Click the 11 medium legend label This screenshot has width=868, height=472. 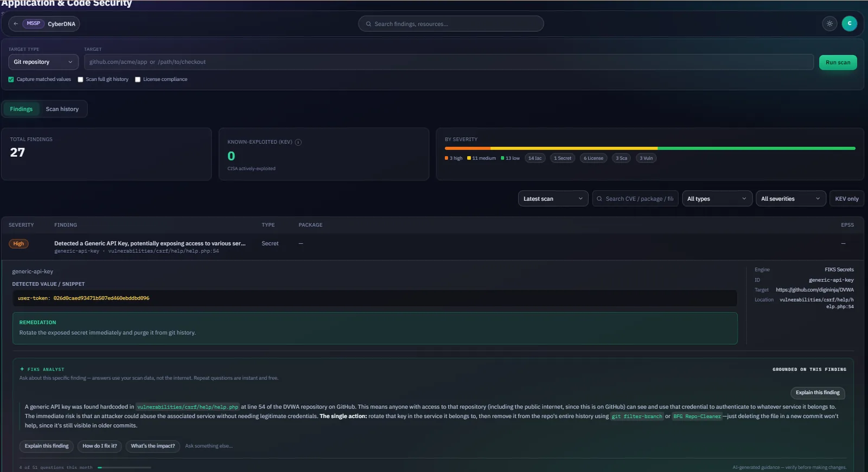point(482,158)
